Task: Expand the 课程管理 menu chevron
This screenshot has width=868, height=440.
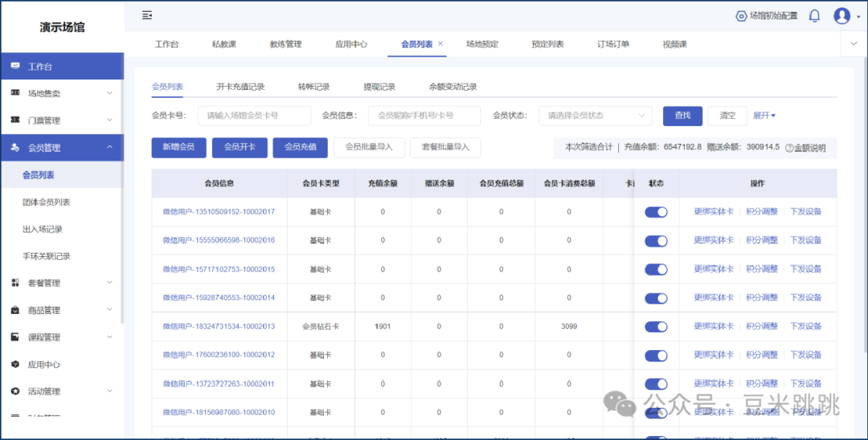Action: coord(109,336)
